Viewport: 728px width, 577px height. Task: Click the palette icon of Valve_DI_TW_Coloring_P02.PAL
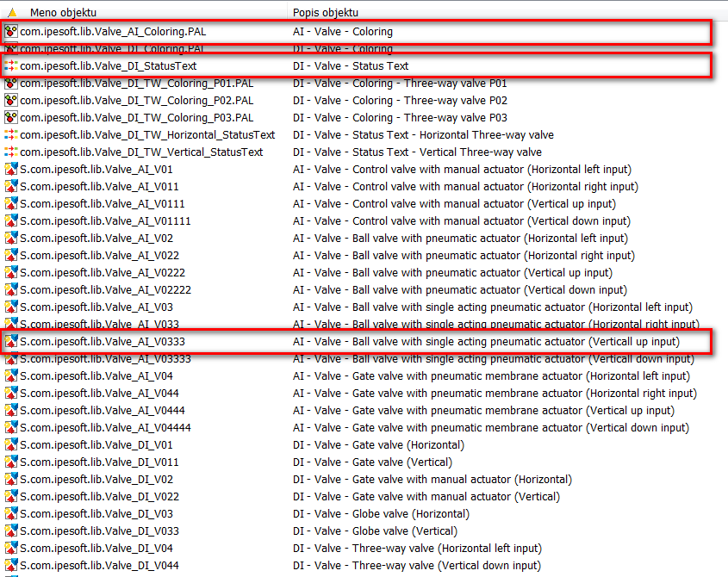pos(11,101)
